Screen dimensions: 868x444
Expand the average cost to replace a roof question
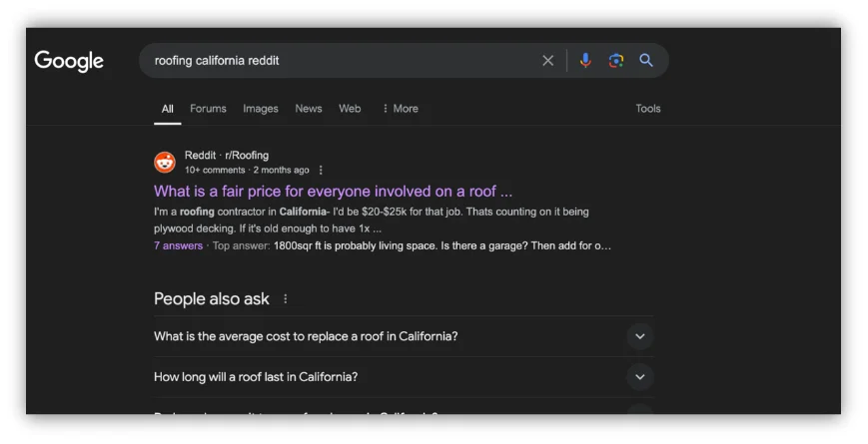[640, 336]
